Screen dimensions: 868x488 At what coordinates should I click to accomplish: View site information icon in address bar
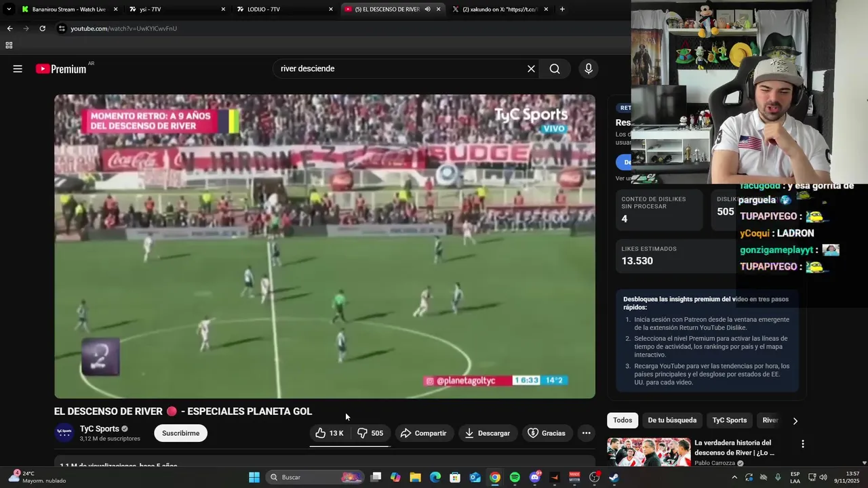point(62,28)
